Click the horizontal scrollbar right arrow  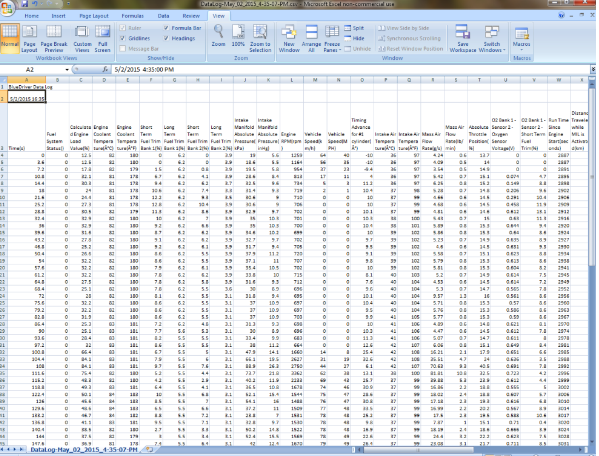581,450
